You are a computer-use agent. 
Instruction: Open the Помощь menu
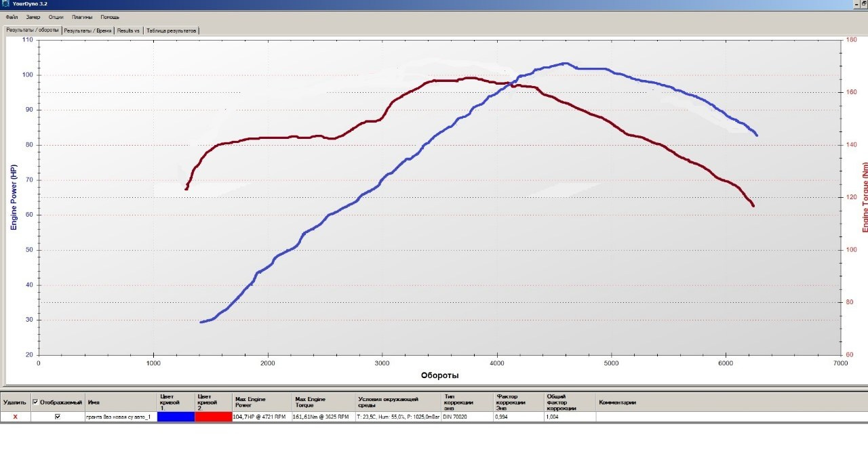pyautogui.click(x=110, y=17)
